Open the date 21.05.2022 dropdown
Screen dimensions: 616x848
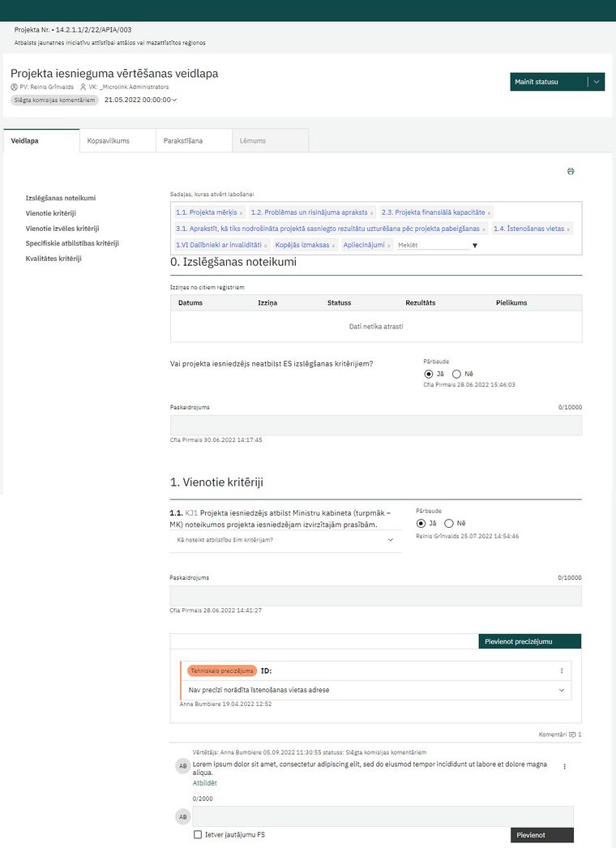coord(140,100)
